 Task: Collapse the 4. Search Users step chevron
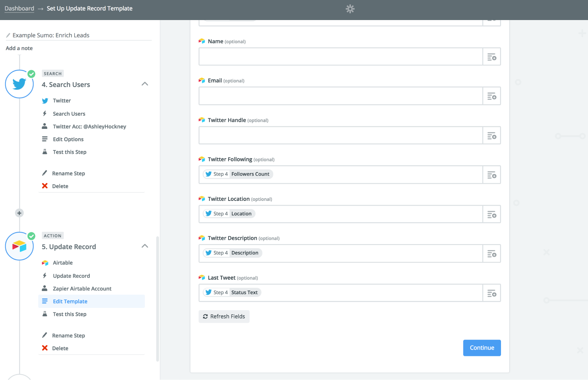pos(145,84)
